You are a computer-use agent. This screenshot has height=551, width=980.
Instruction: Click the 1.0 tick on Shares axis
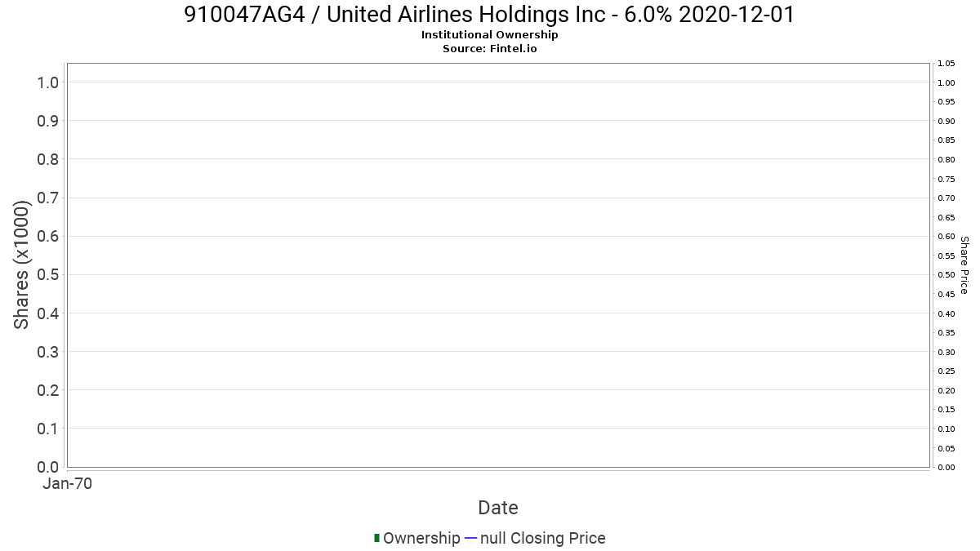point(47,82)
